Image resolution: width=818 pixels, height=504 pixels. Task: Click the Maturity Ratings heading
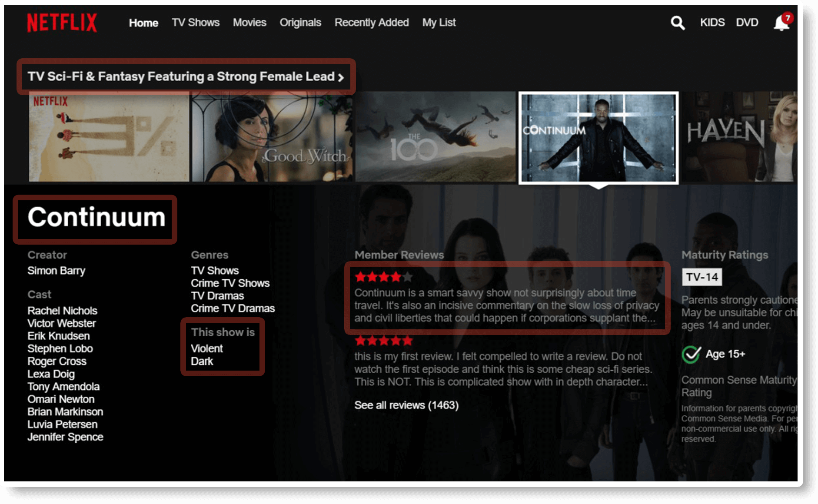coord(725,255)
